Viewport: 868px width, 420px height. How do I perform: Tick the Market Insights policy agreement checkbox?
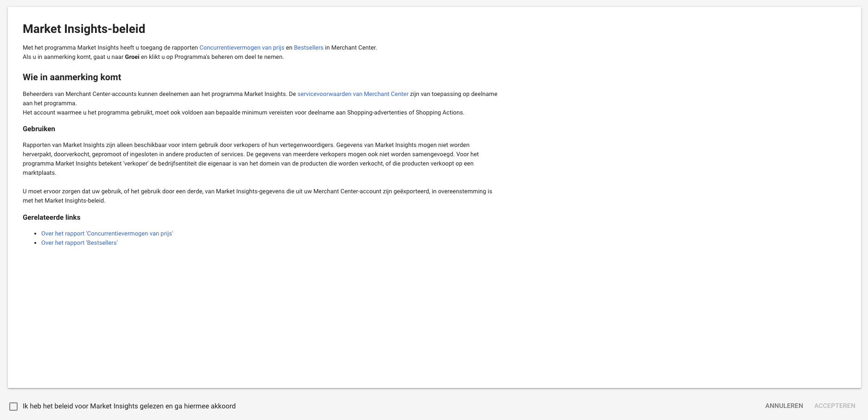click(x=13, y=407)
